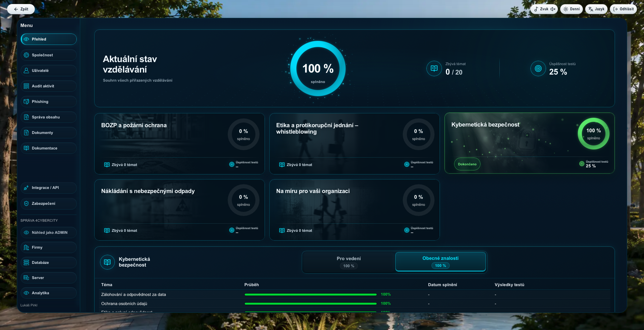The height and width of the screenshot is (330, 644).
Task: Click the Ochrana osobních údajů row
Action: (x=354, y=304)
